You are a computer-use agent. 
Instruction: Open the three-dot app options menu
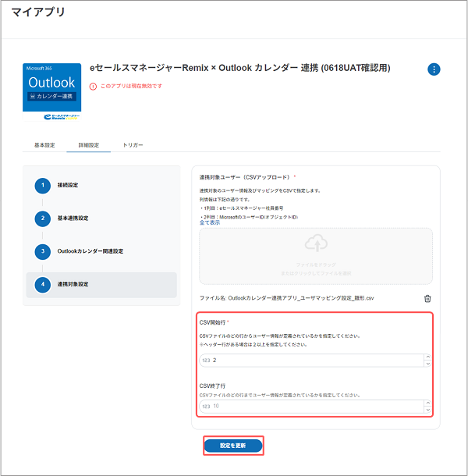pos(434,69)
